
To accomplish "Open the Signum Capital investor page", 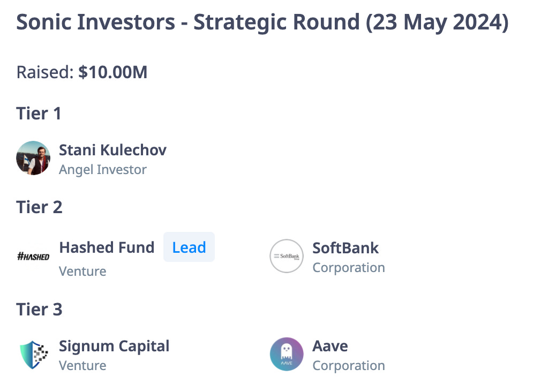I will [114, 346].
